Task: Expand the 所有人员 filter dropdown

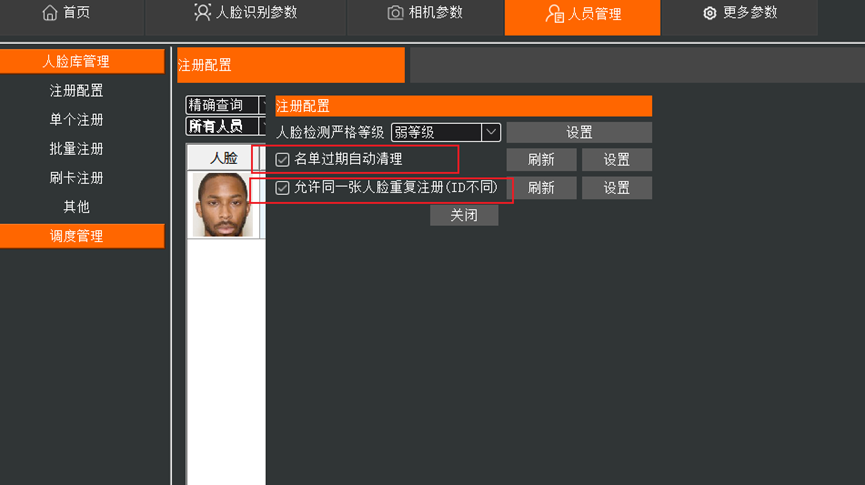Action: click(226, 126)
